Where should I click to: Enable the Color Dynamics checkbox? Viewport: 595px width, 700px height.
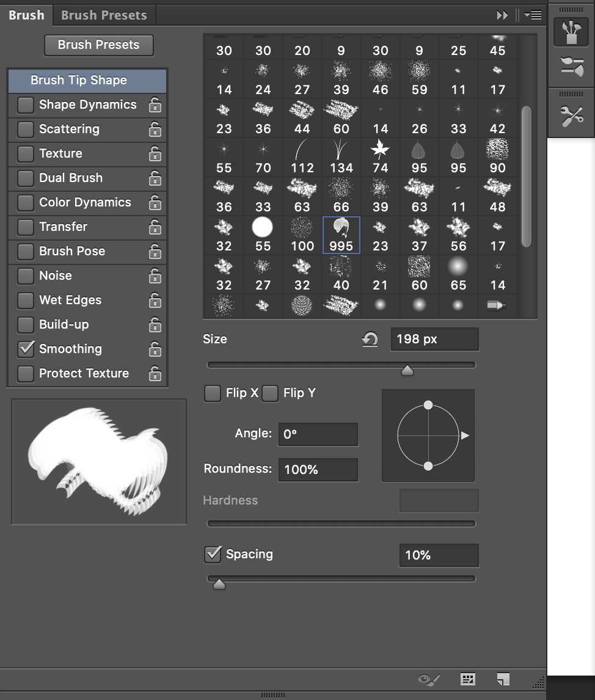pos(26,203)
